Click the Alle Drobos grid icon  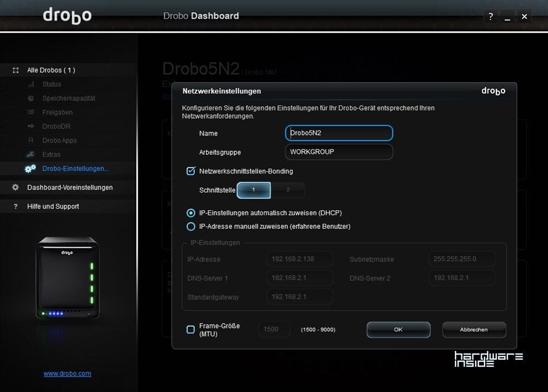point(16,70)
